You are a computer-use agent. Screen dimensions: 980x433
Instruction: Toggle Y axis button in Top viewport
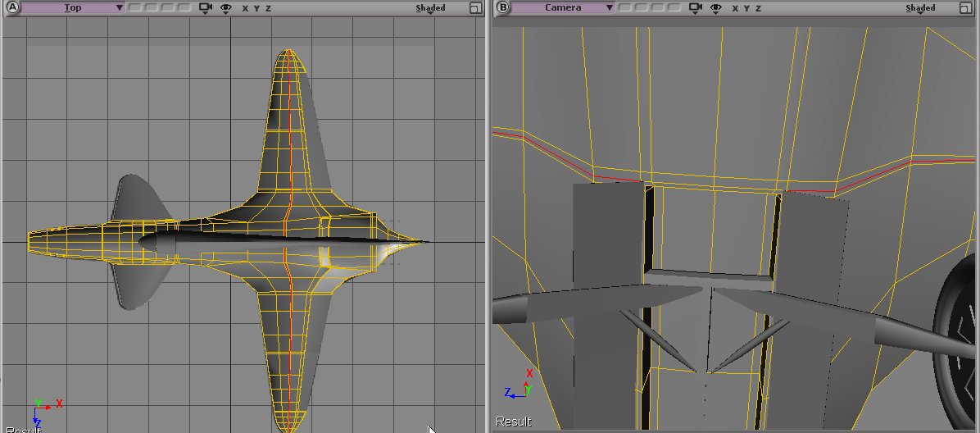coord(256,8)
